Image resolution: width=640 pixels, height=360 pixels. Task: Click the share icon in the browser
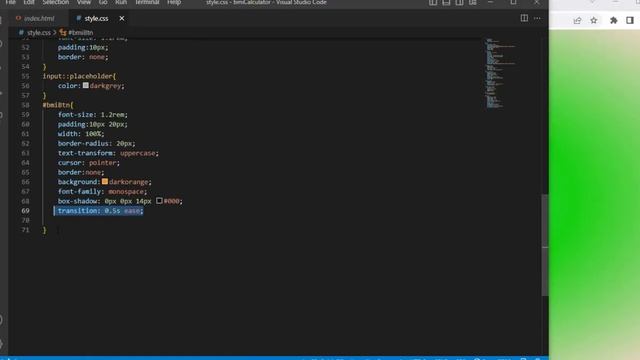coord(577,20)
